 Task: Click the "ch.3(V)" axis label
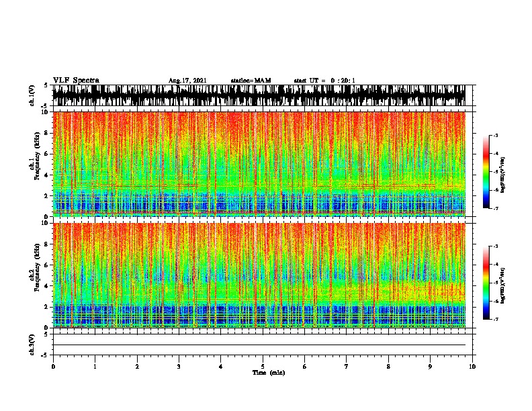pos(32,345)
